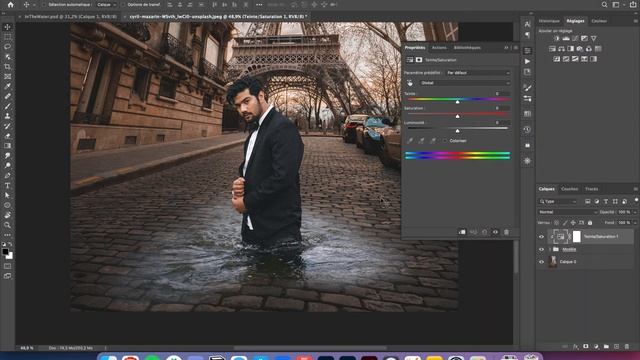This screenshot has height=360, width=640.
Task: Select the Zoom tool
Action: 7,225
